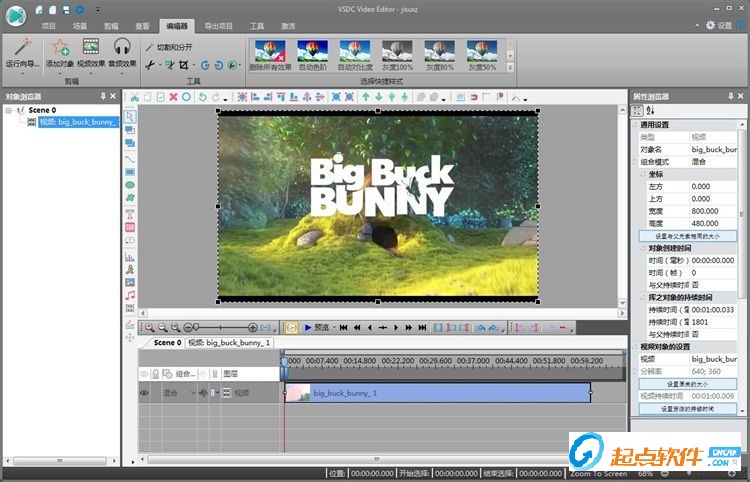The image size is (750, 482).
Task: Click the plus button of zoom slider
Action: pyautogui.click(x=253, y=328)
